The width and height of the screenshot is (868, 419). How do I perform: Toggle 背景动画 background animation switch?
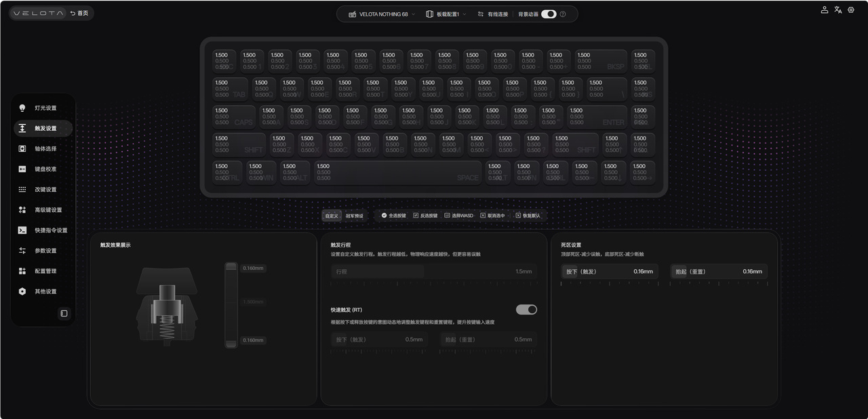(x=548, y=14)
